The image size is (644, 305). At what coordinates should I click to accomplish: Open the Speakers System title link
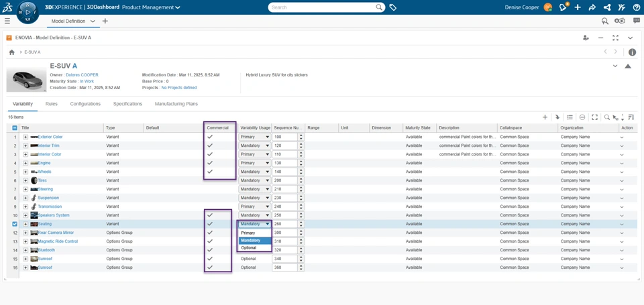pyautogui.click(x=54, y=215)
